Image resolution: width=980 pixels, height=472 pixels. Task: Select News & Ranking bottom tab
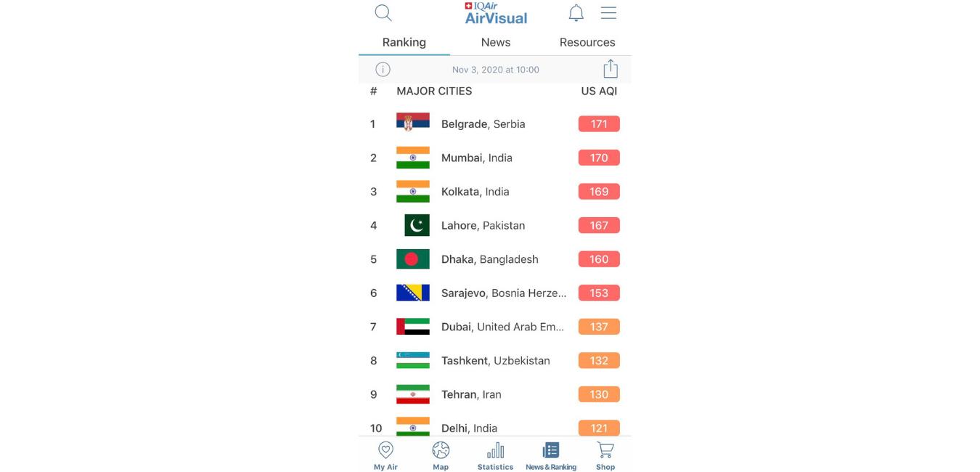551,455
